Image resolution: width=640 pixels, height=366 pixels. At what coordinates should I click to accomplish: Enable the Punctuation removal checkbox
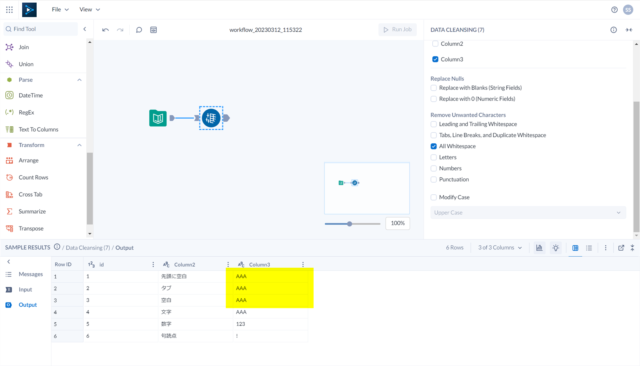[x=433, y=179]
